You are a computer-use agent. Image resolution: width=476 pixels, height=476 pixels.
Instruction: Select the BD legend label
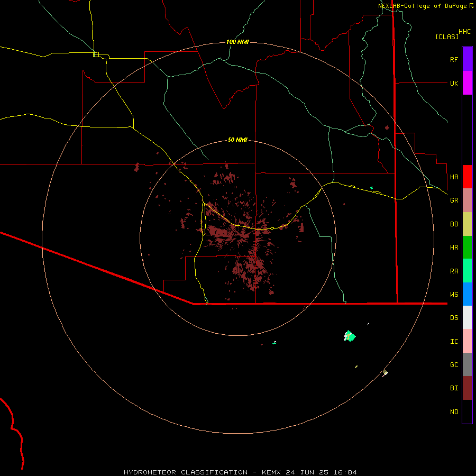pyautogui.click(x=454, y=224)
